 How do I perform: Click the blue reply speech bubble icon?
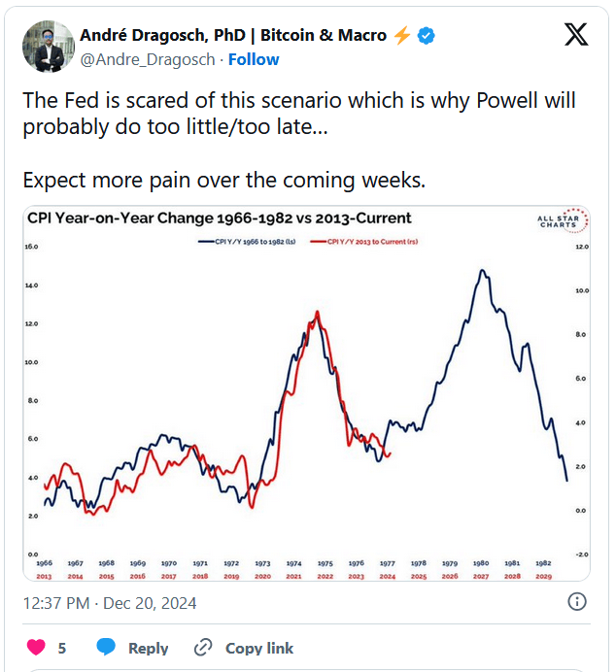pos(107,648)
